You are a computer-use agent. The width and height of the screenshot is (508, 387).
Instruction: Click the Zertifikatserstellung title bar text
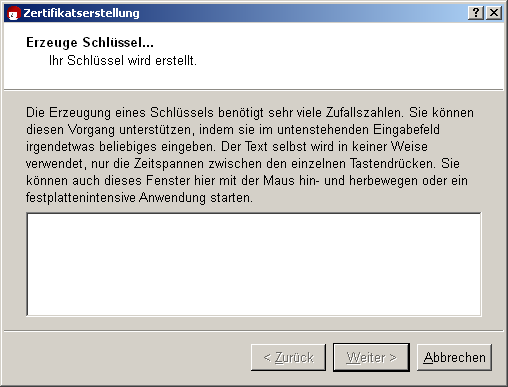click(x=81, y=13)
